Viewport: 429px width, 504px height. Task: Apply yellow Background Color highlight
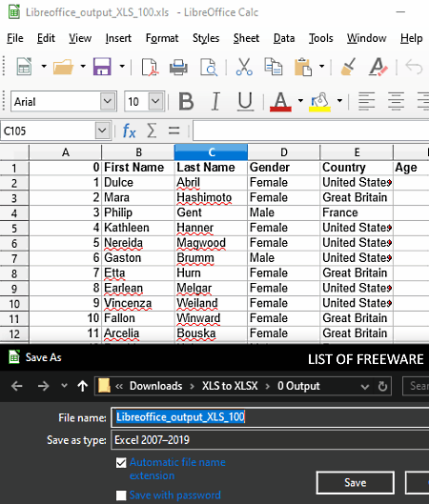319,102
